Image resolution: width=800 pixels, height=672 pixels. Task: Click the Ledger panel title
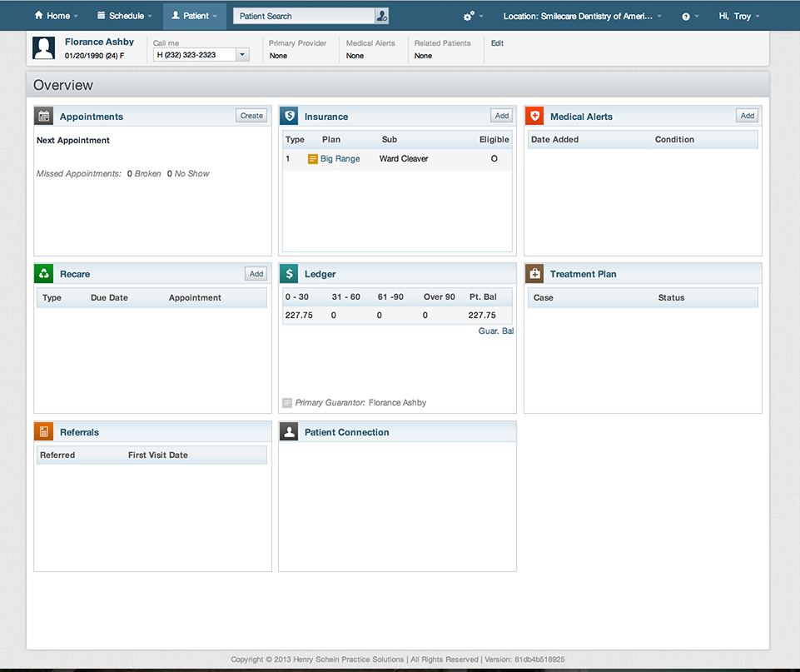click(x=320, y=274)
